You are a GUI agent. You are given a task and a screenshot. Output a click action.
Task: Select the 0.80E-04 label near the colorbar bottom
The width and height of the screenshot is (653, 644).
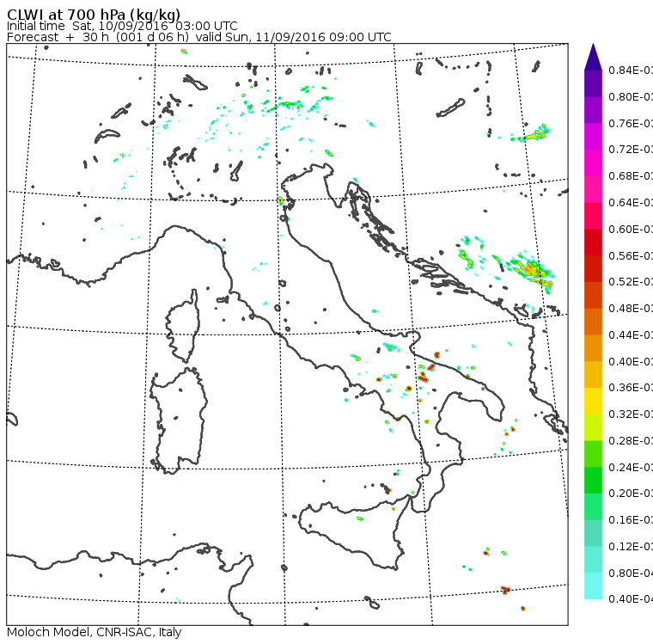coord(631,573)
